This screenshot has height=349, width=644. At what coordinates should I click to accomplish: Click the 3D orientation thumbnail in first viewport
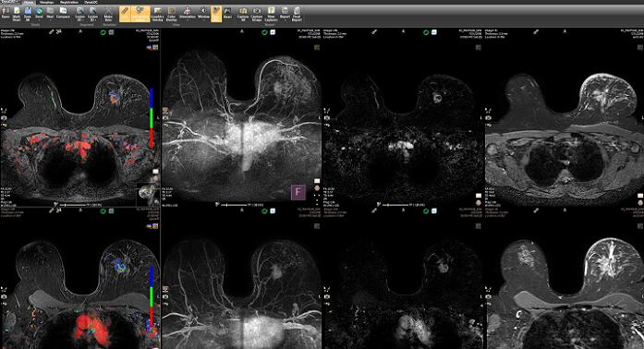pyautogui.click(x=148, y=195)
